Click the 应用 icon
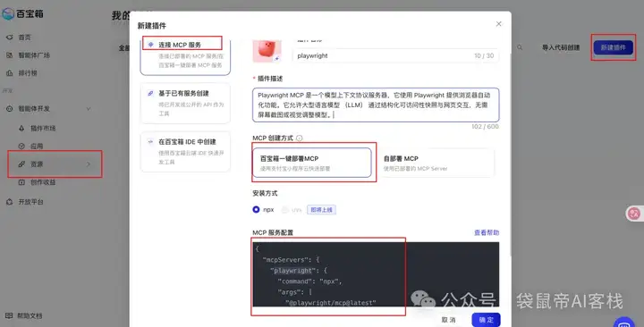Image resolution: width=644 pixels, height=327 pixels. coord(21,146)
